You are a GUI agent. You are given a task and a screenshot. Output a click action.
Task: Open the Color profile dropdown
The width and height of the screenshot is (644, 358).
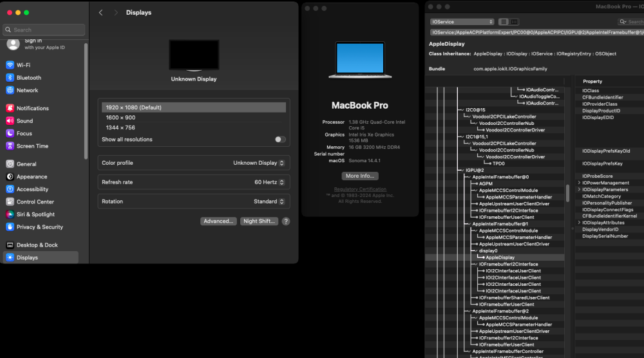(x=258, y=163)
